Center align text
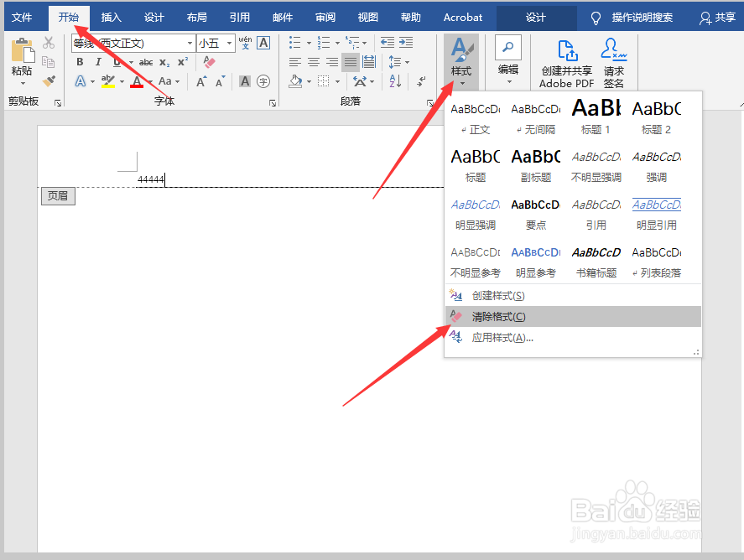 tap(313, 62)
